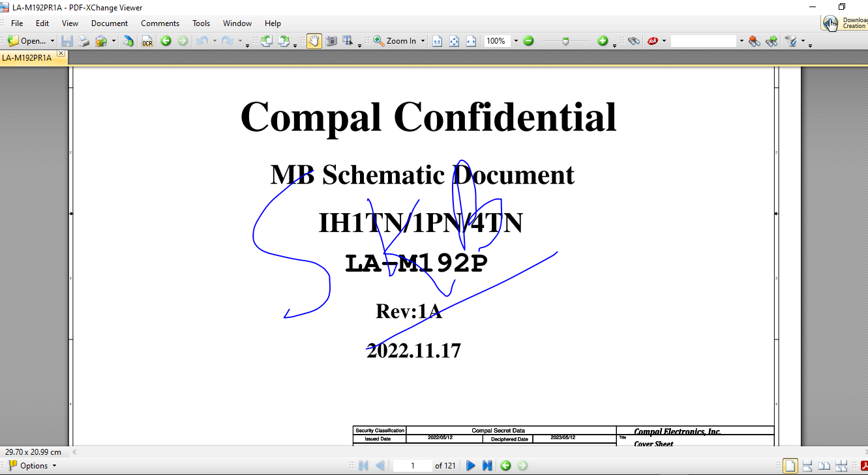Click the zoom percentage field showing 100%

[x=498, y=41]
